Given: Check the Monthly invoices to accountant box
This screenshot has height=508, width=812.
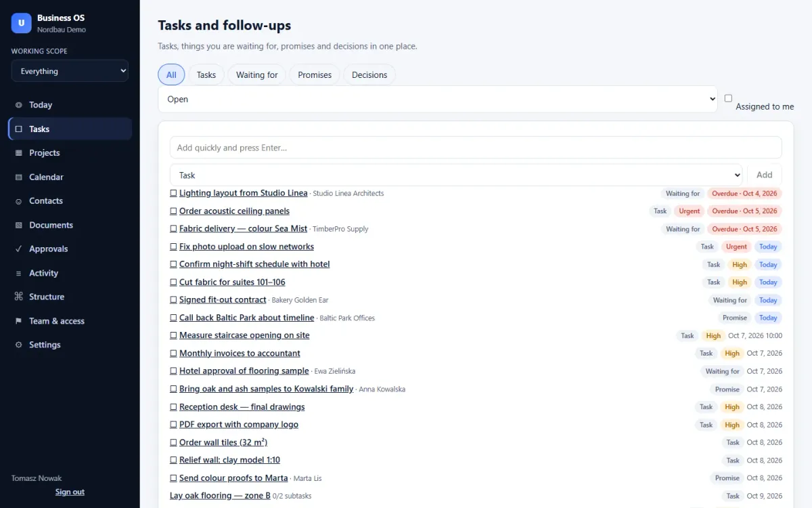Looking at the screenshot, I should (173, 354).
